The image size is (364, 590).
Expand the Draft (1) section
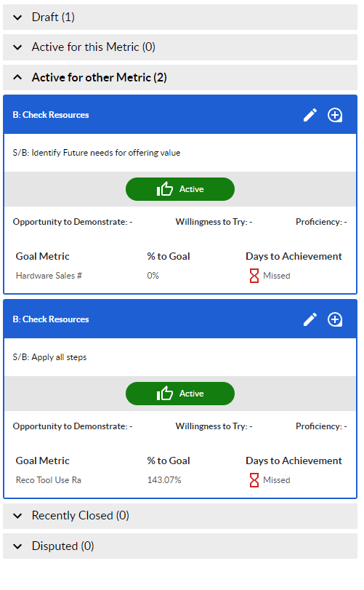(x=180, y=17)
